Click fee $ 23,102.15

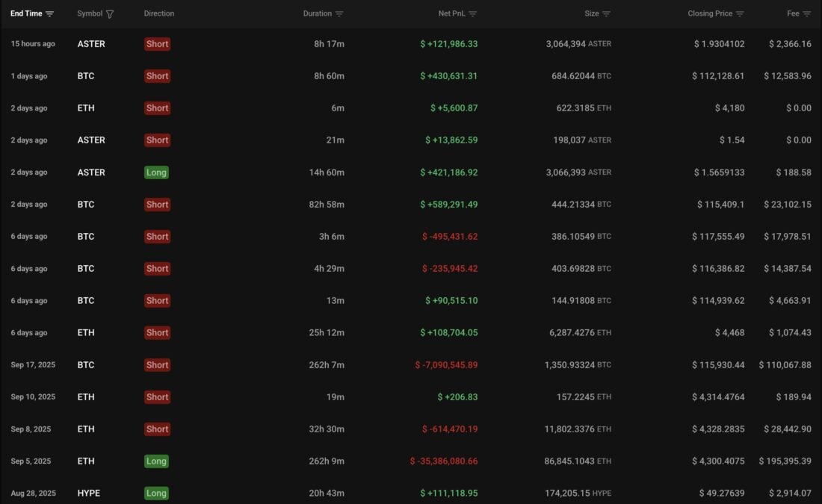[788, 205]
